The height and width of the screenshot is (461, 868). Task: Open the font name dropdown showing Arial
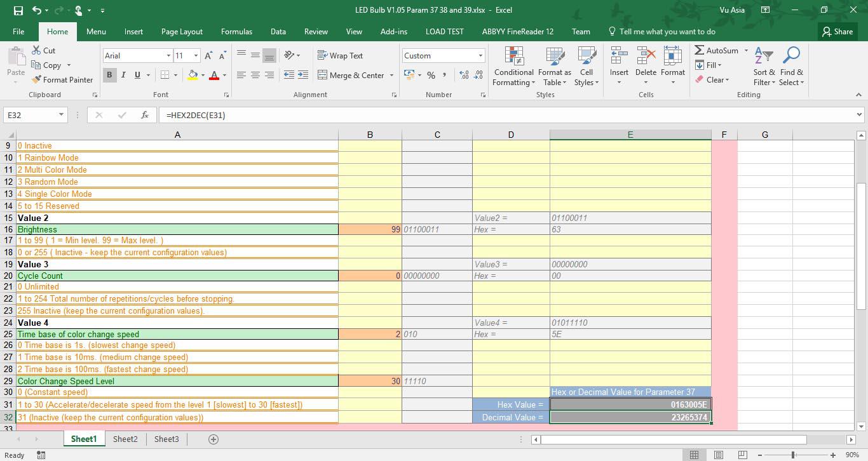click(x=168, y=56)
